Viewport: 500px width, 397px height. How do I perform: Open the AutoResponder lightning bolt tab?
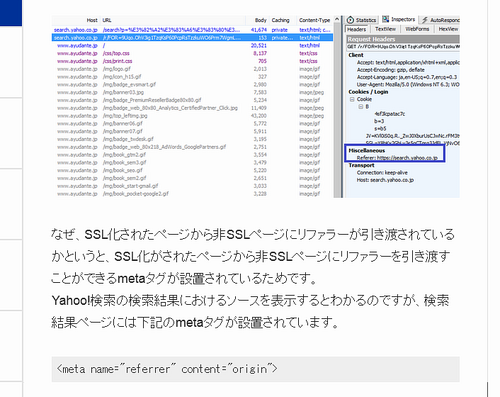tap(441, 20)
